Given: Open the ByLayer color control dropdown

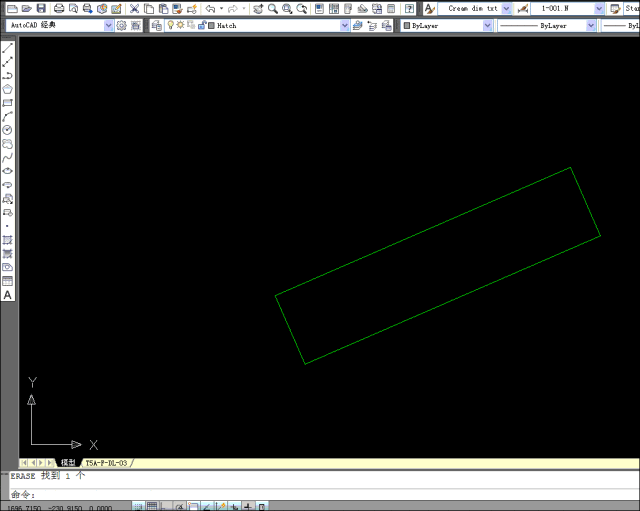Looking at the screenshot, I should pos(488,25).
